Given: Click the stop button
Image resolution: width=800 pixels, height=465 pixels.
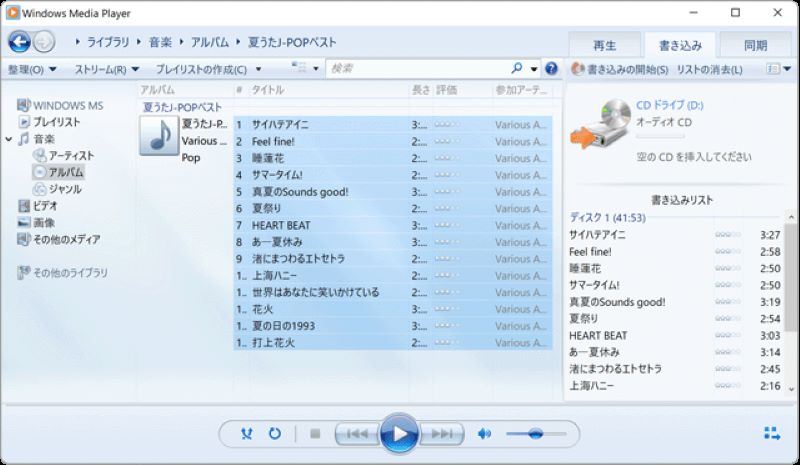Looking at the screenshot, I should tap(315, 434).
